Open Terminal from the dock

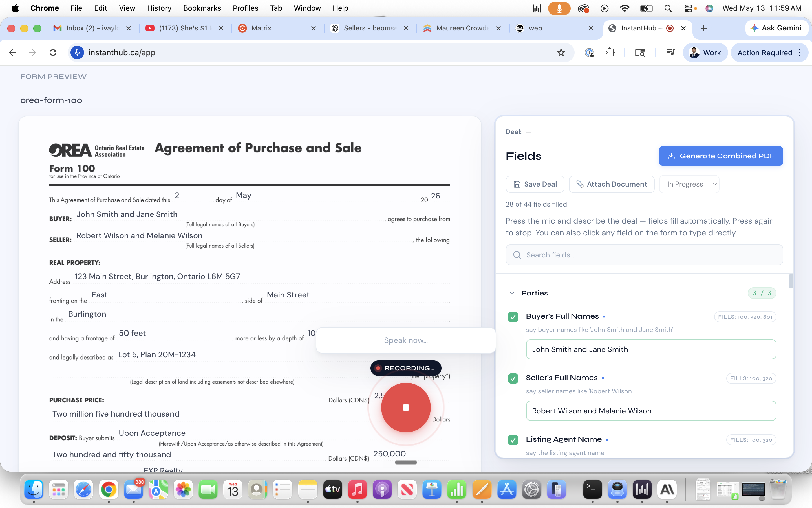coord(592,489)
